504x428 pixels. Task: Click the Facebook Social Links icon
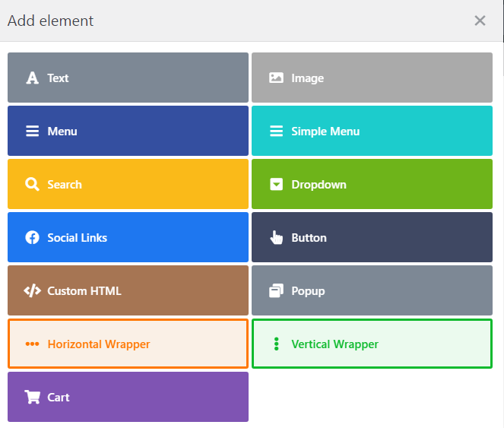pyautogui.click(x=32, y=238)
